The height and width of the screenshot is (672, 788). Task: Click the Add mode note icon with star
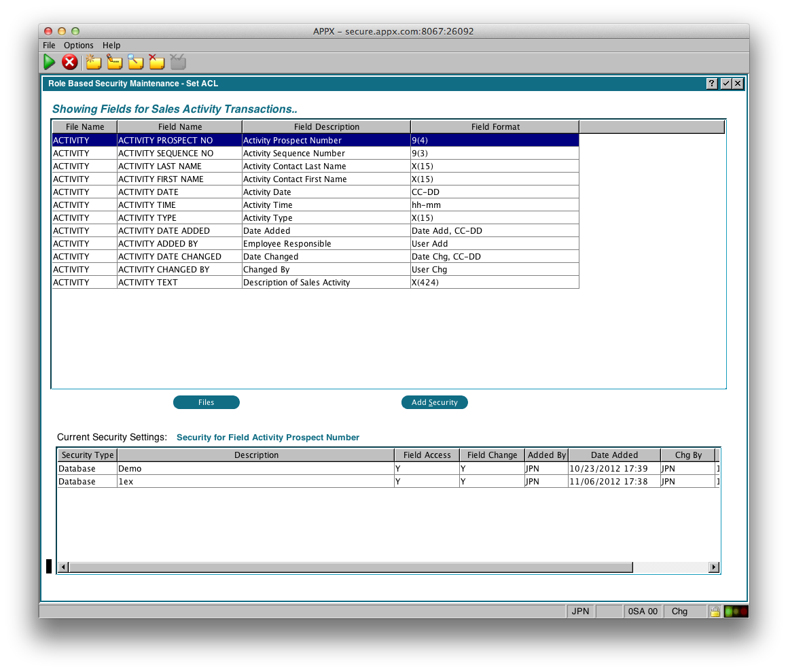click(93, 63)
